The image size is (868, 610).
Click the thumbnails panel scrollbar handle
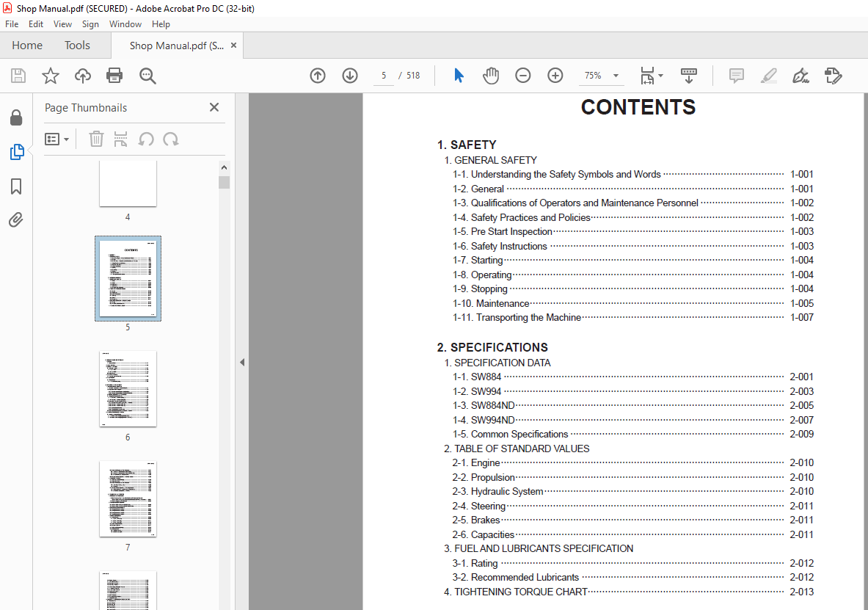(225, 182)
